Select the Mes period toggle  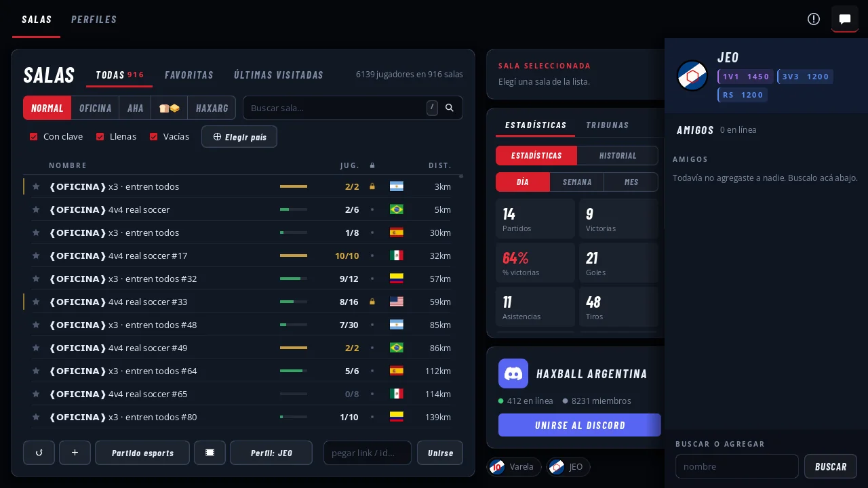[x=631, y=182]
